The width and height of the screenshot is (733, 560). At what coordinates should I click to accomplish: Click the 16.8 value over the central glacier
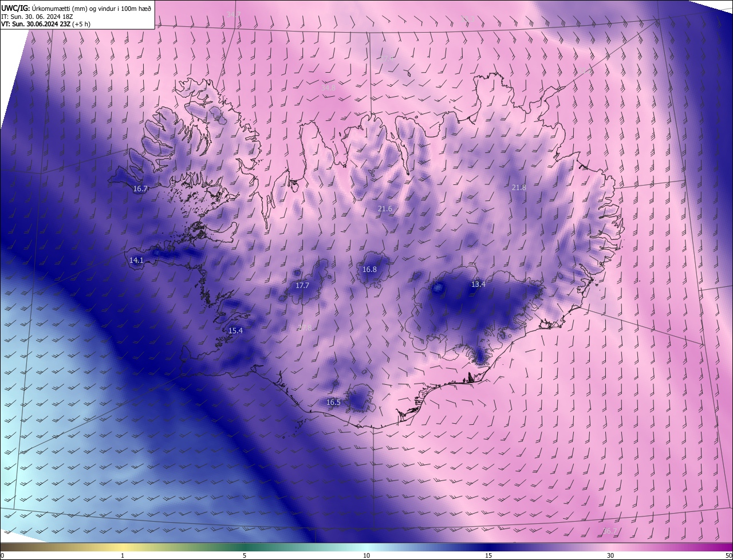point(369,269)
